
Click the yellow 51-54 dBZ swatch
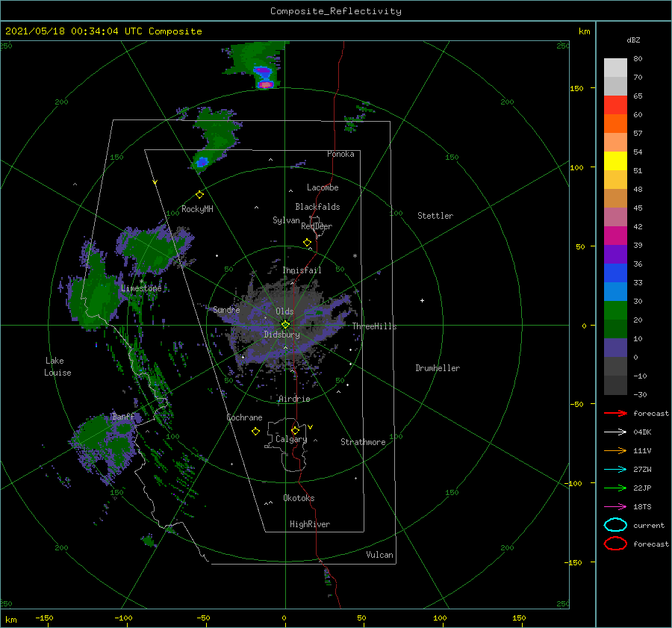click(615, 161)
